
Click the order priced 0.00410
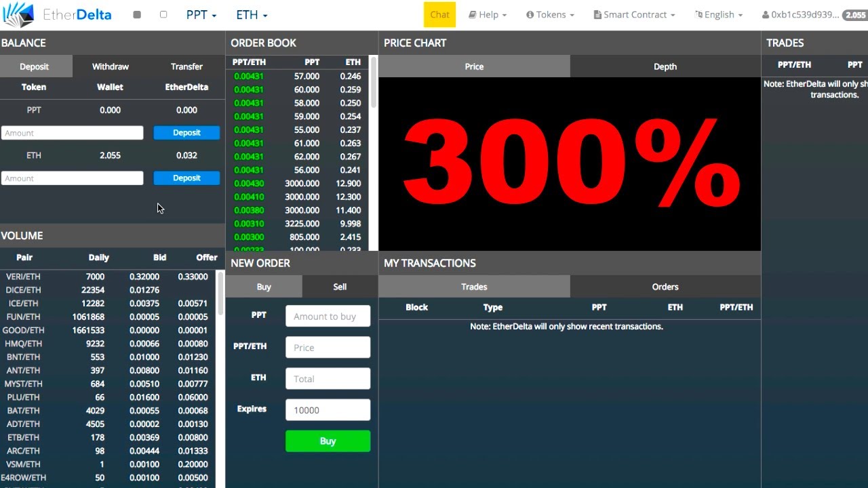click(297, 197)
